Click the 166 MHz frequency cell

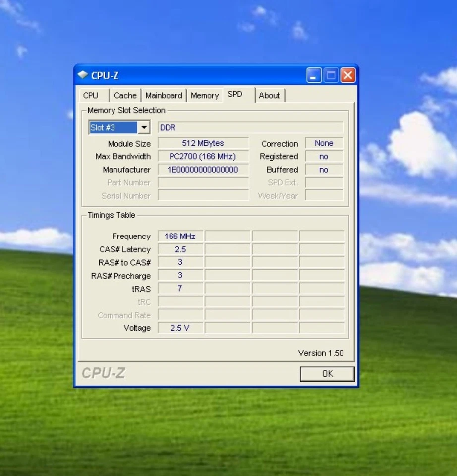click(x=180, y=236)
